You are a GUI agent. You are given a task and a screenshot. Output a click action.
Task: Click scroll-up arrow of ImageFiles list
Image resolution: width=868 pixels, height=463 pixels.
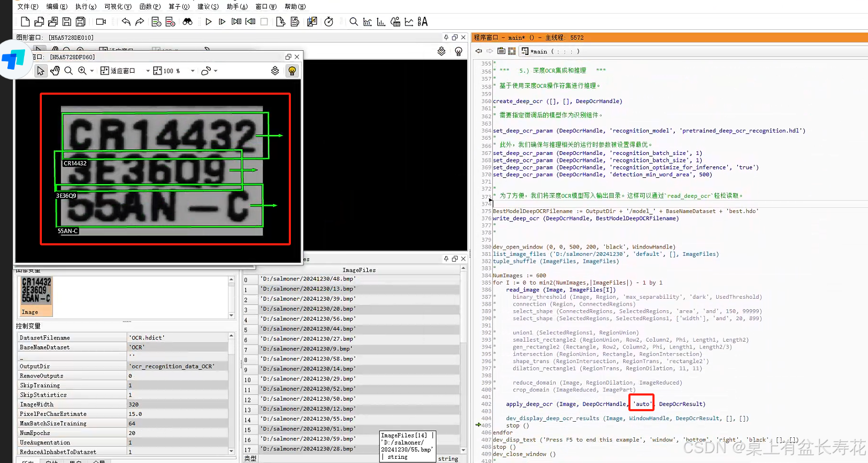coord(463,268)
